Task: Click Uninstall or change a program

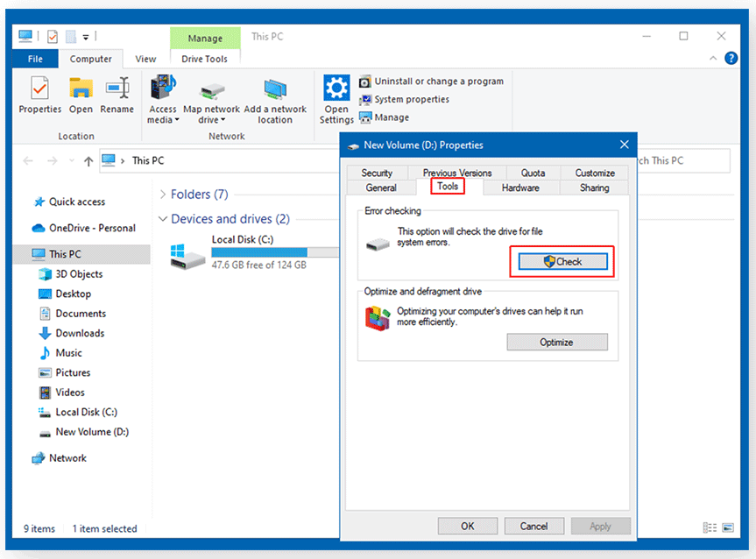Action: pyautogui.click(x=431, y=81)
